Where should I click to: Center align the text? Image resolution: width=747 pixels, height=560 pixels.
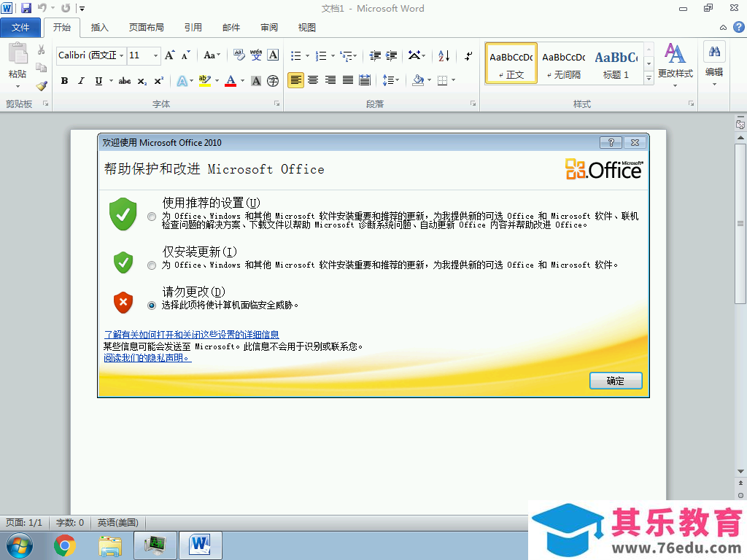(x=313, y=80)
